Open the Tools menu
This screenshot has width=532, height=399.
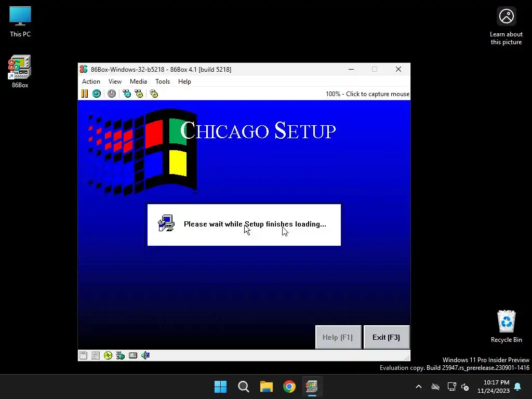[x=163, y=82]
